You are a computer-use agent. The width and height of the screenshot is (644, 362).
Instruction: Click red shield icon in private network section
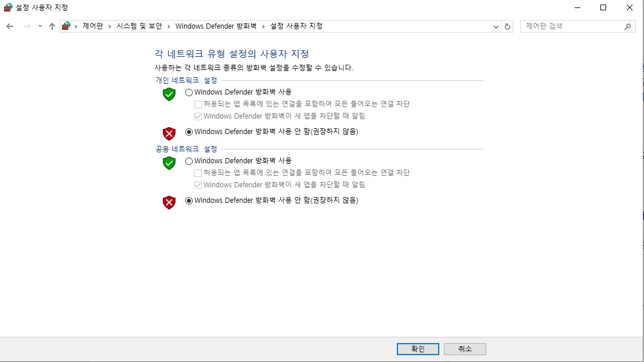tap(169, 133)
